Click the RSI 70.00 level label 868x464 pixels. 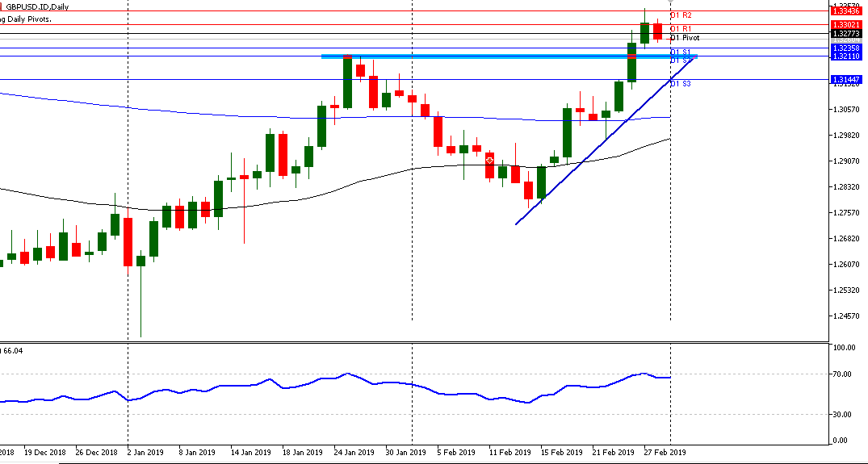[x=842, y=374]
